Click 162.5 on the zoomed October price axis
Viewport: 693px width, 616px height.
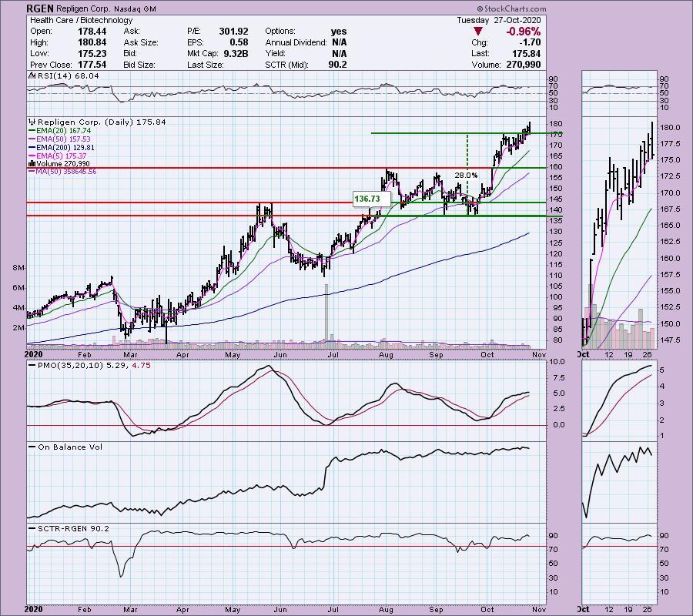(x=670, y=242)
